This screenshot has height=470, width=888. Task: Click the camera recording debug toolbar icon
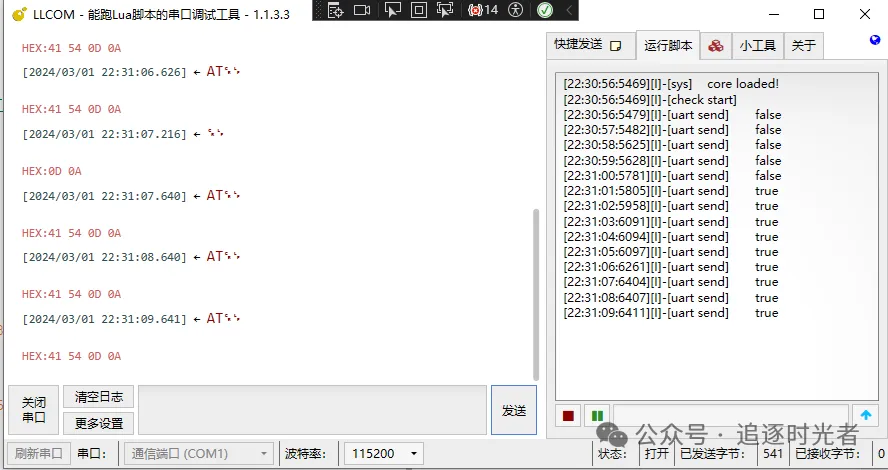(362, 10)
